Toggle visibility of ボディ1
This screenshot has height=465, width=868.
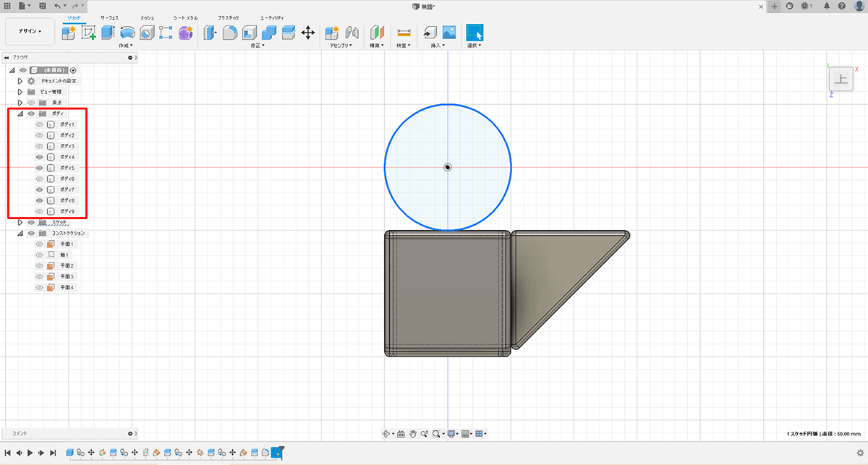(x=40, y=124)
